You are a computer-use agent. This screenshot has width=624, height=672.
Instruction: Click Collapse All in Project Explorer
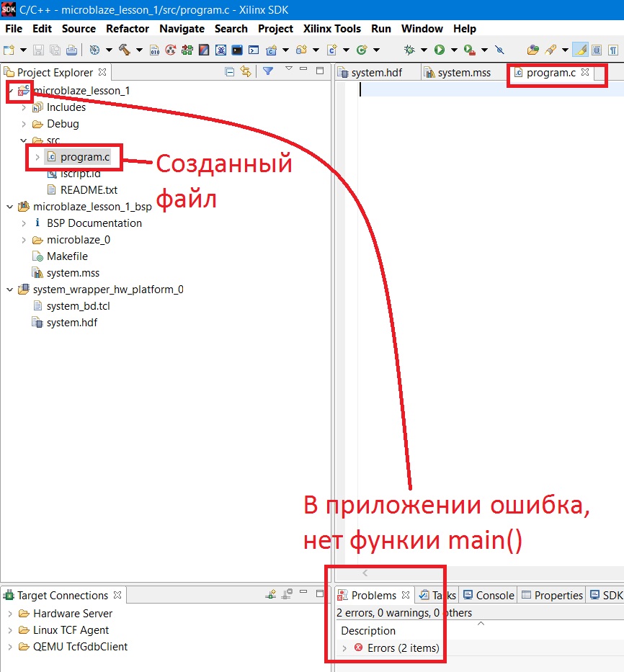(230, 71)
